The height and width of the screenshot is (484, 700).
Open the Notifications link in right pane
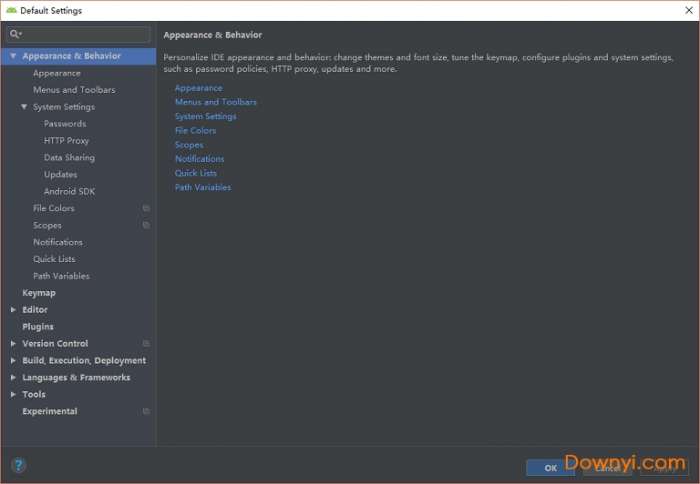tap(200, 159)
